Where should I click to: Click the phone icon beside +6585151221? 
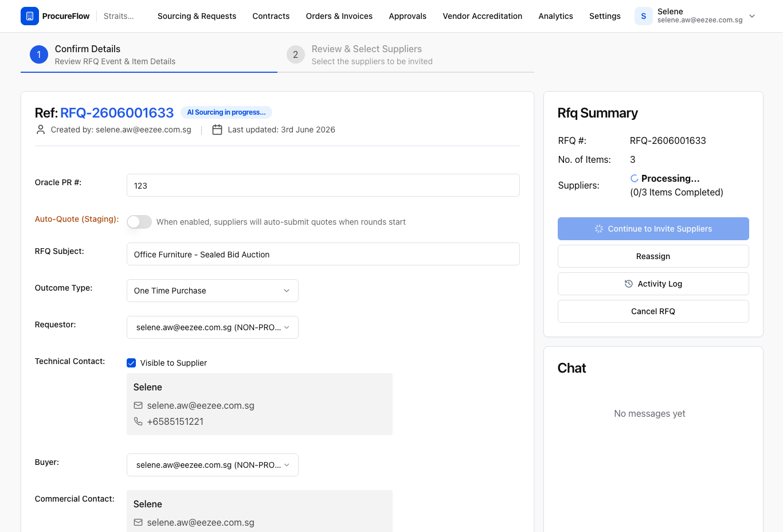(x=138, y=421)
